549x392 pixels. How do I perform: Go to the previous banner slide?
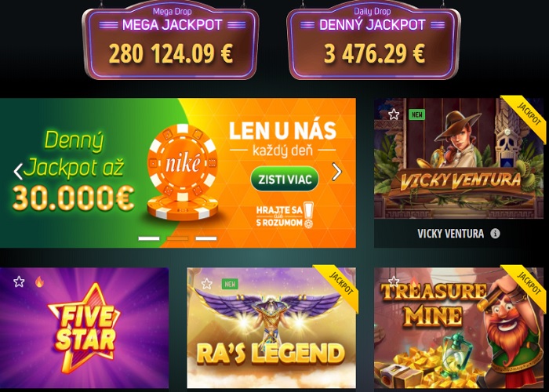tap(18, 172)
